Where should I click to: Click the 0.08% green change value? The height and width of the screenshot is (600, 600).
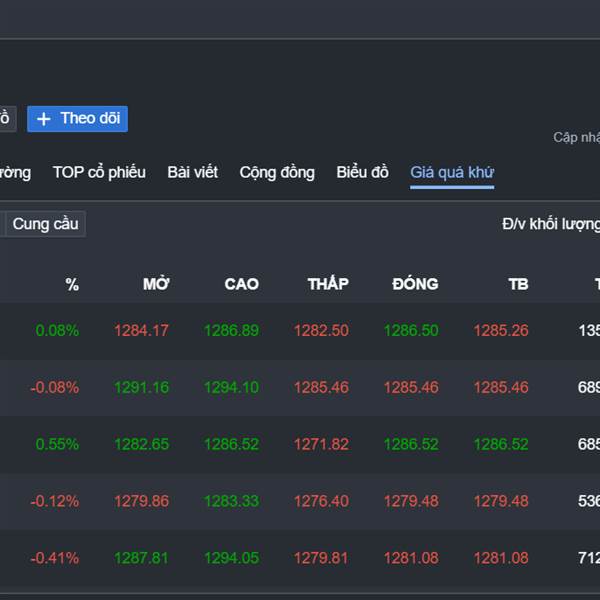(x=57, y=331)
